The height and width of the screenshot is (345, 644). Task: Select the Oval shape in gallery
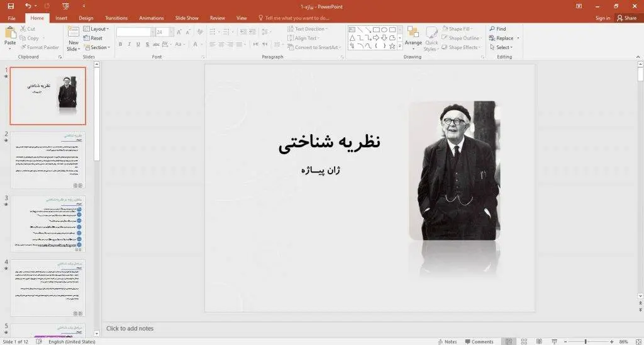384,30
